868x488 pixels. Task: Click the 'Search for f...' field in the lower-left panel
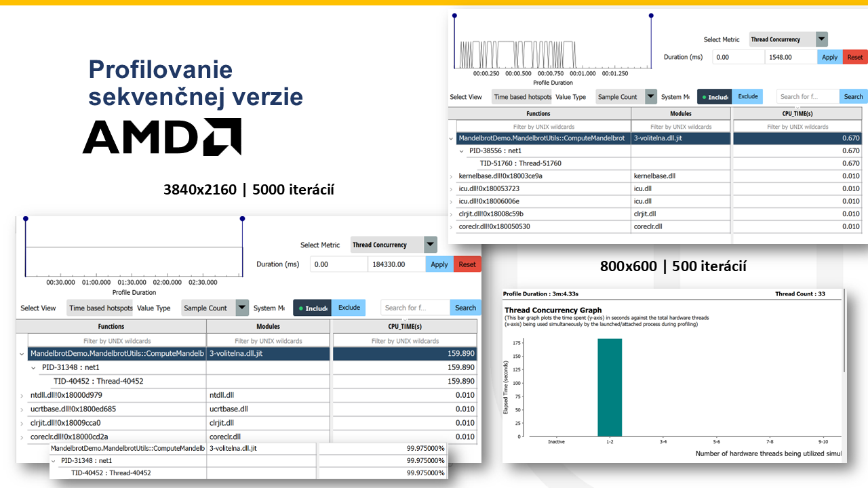415,308
